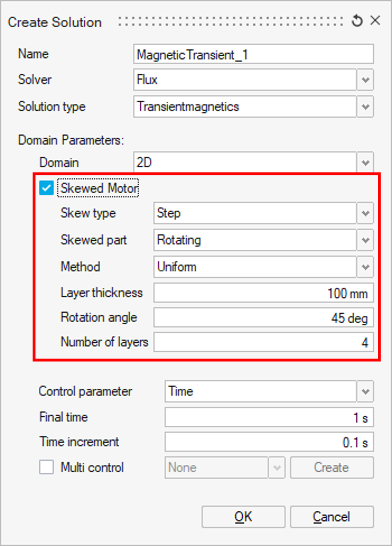Click the Layer thickness field
This screenshot has height=546, width=392.
tap(263, 293)
